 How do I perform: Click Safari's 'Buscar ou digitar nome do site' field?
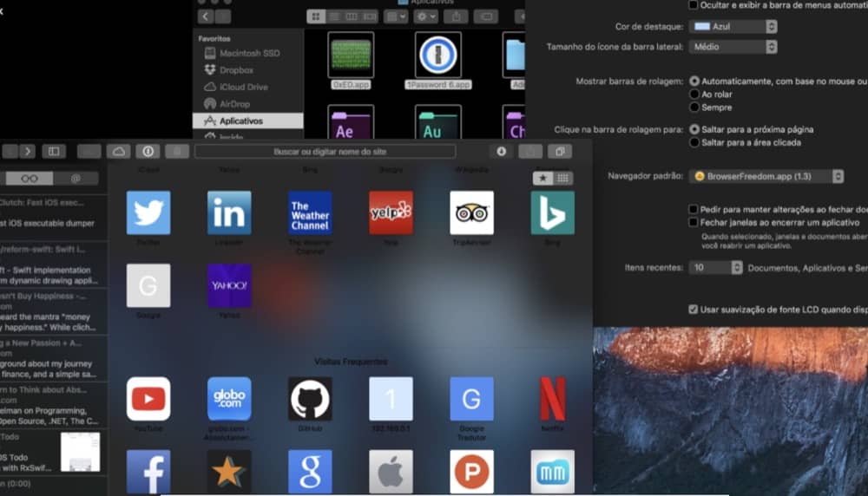325,152
